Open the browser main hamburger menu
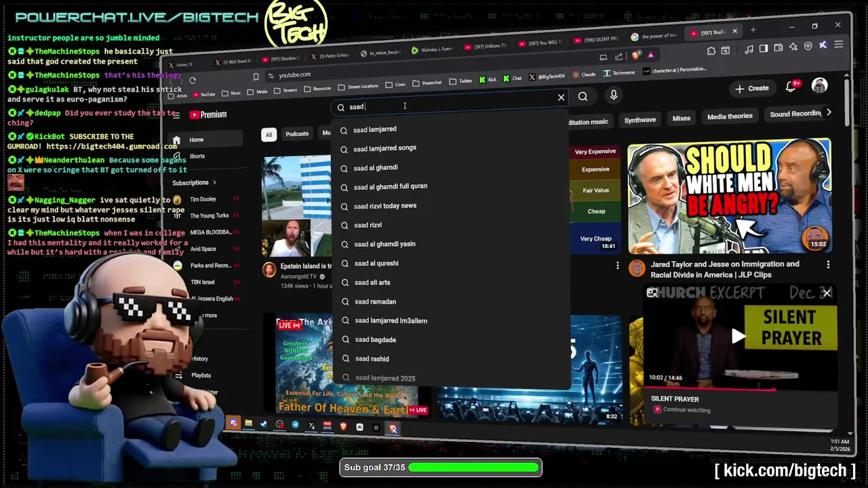This screenshot has width=868, height=488. coord(838,45)
